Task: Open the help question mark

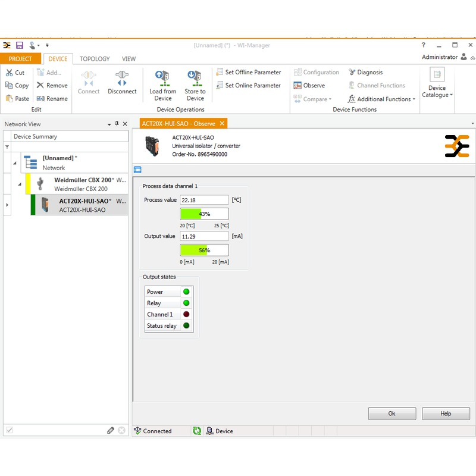Action: click(424, 45)
